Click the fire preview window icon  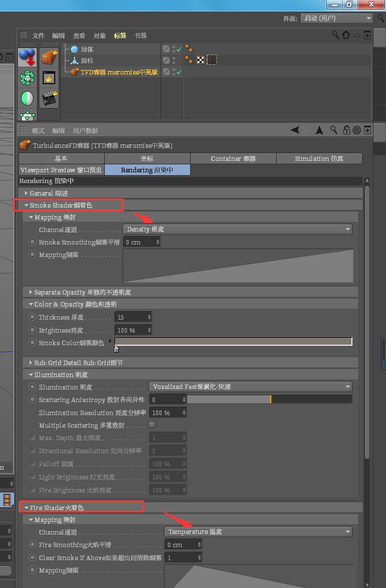(x=50, y=78)
